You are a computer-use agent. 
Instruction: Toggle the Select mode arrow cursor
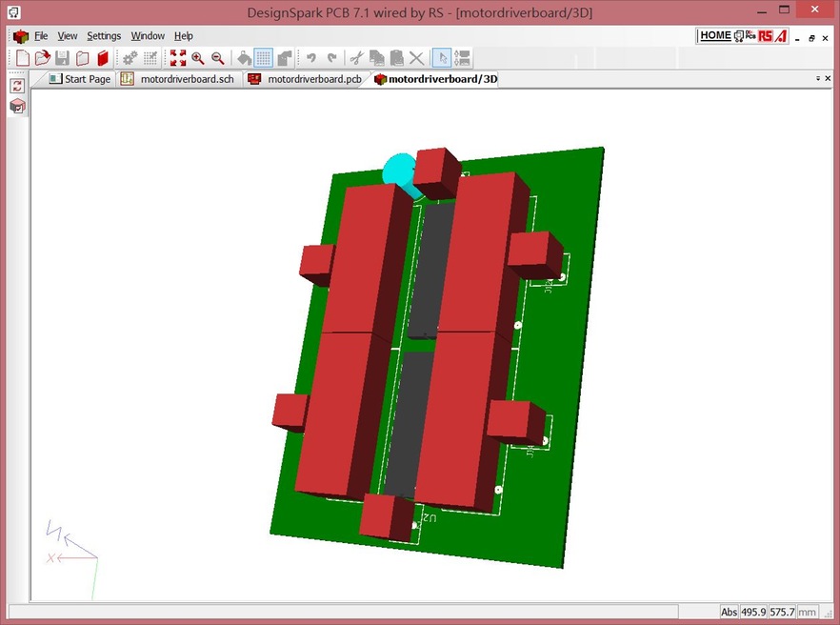coord(442,58)
